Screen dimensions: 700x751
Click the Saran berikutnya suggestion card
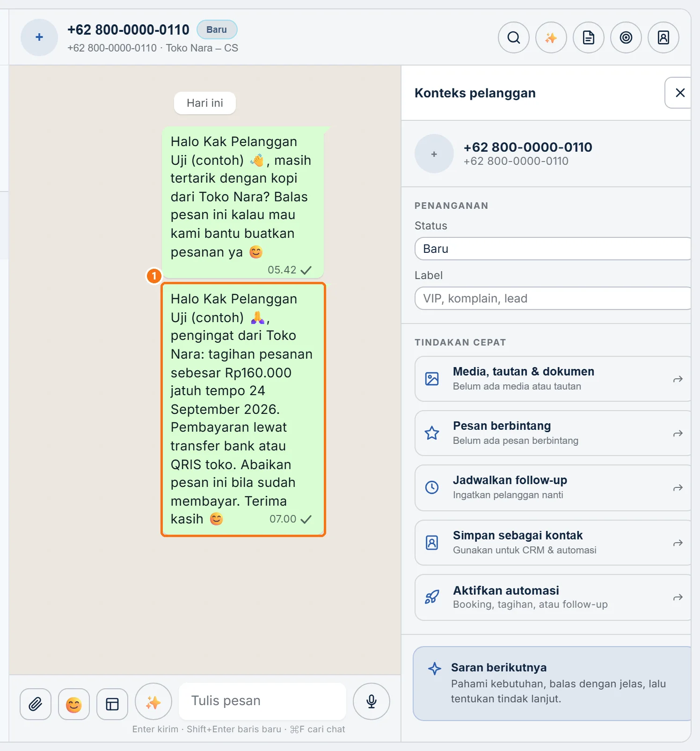coord(552,684)
